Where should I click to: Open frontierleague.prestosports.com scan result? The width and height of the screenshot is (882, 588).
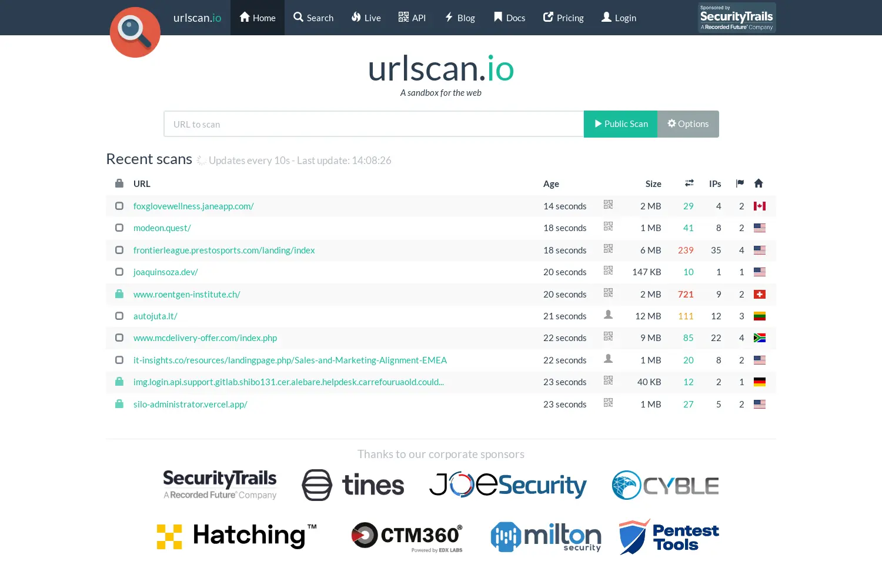pos(224,250)
